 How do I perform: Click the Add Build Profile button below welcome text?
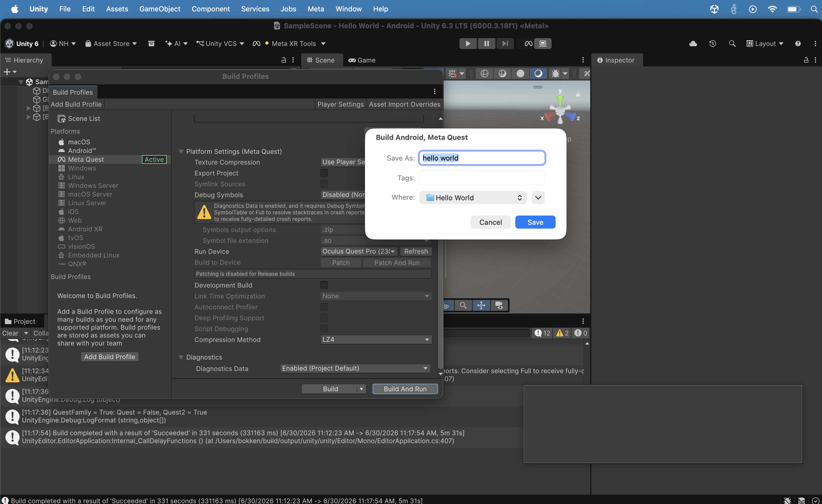pyautogui.click(x=109, y=357)
